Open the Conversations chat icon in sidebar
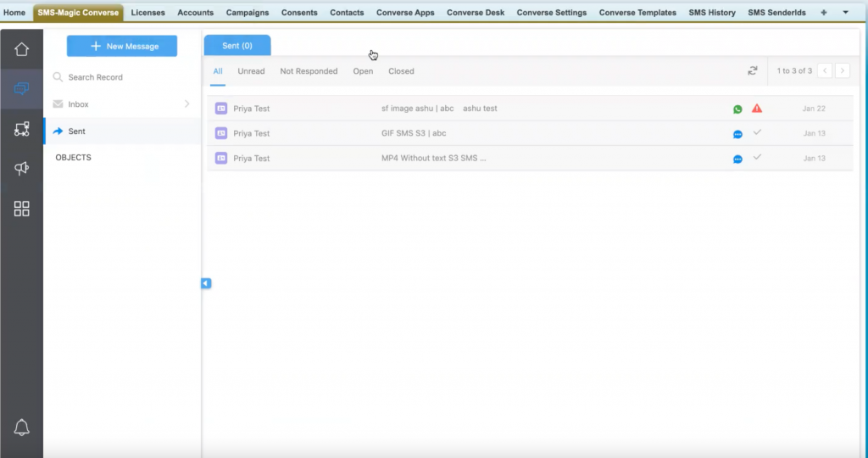The image size is (868, 458). 21,88
